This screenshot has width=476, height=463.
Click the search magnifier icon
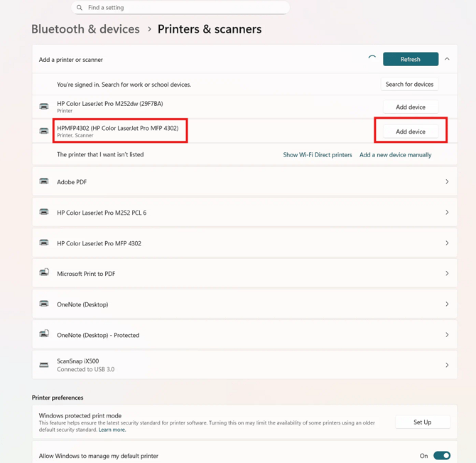(x=80, y=8)
